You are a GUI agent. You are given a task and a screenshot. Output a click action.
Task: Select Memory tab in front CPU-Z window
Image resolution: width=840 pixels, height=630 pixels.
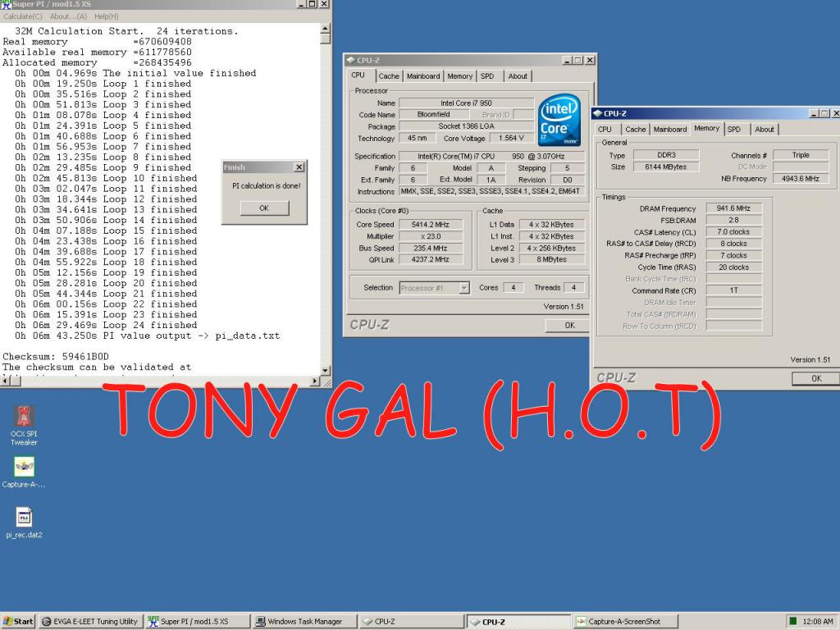pos(706,129)
